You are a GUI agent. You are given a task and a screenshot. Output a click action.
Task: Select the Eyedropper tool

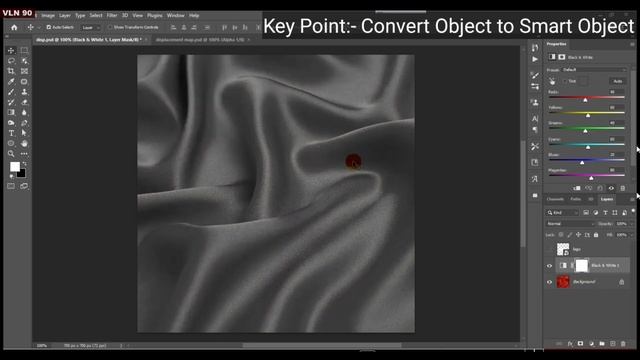[11, 82]
